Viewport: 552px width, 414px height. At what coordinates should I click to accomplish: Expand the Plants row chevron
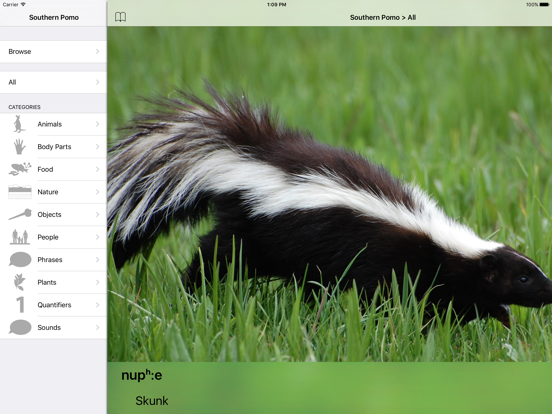98,282
